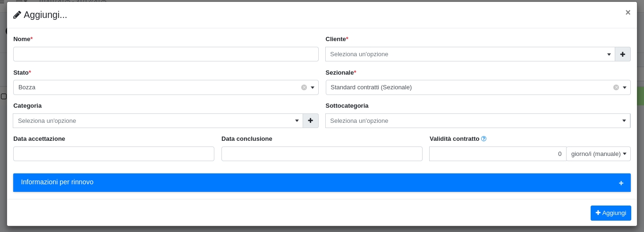Open the Cliente dropdown
Screen dimensions: 644x232
470,54
